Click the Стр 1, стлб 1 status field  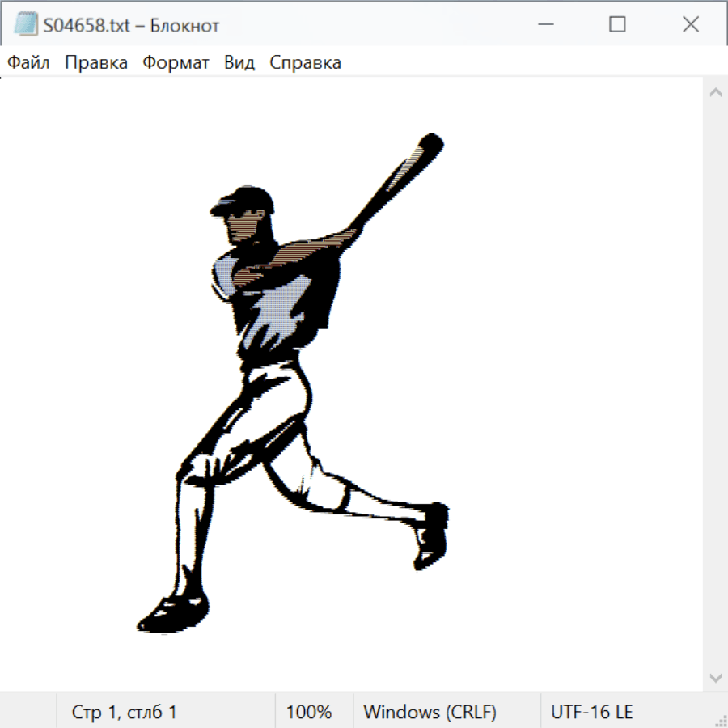click(x=124, y=713)
